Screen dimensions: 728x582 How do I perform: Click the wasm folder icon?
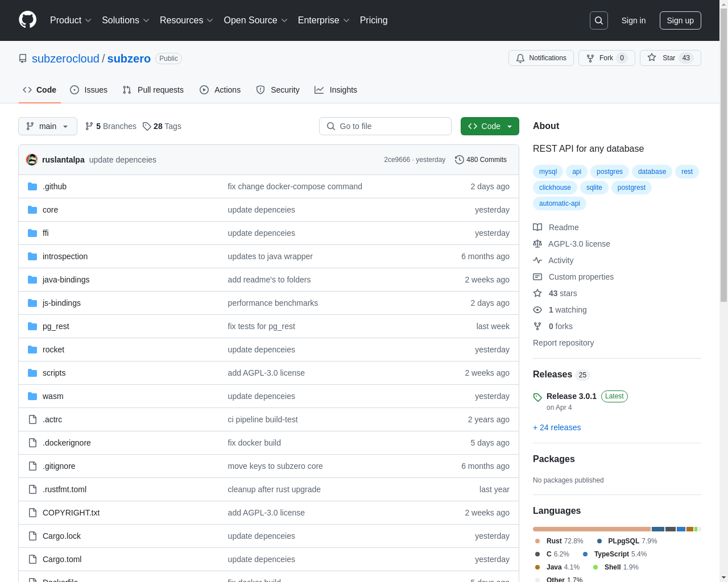[x=32, y=396]
